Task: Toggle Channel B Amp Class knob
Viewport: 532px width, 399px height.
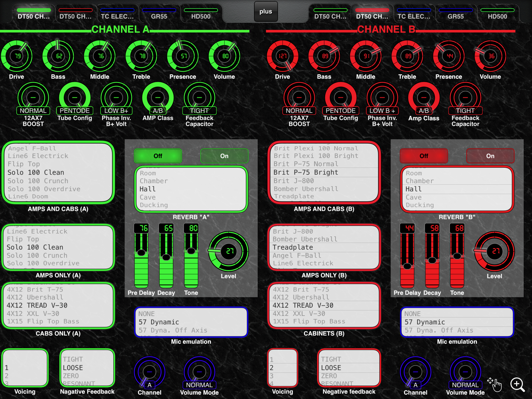Action: pos(424,98)
